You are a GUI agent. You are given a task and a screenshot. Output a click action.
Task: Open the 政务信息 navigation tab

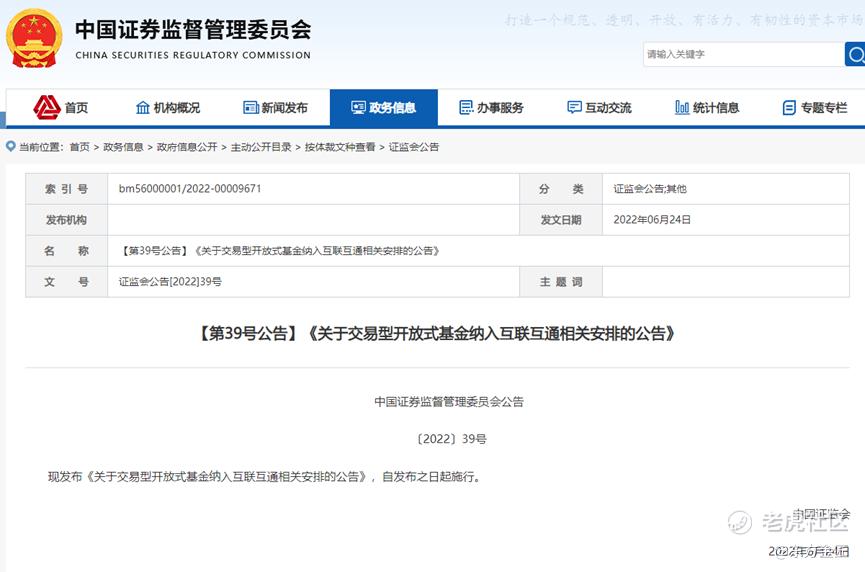[384, 108]
